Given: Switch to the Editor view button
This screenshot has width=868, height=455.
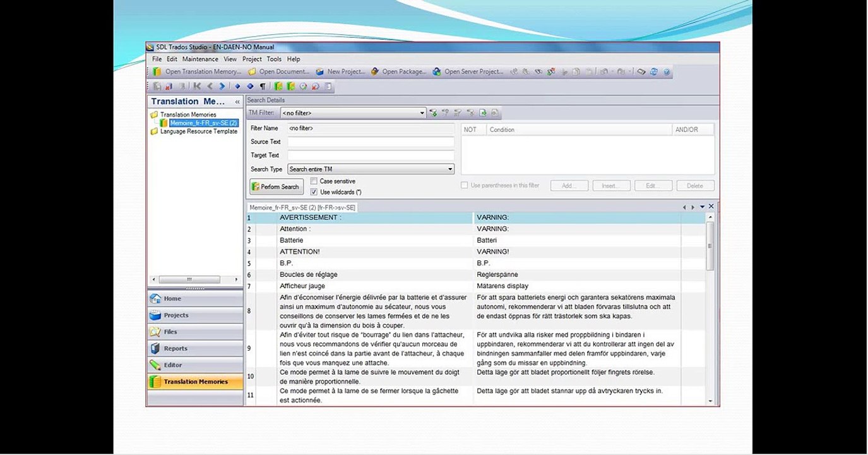Looking at the screenshot, I should point(195,365).
